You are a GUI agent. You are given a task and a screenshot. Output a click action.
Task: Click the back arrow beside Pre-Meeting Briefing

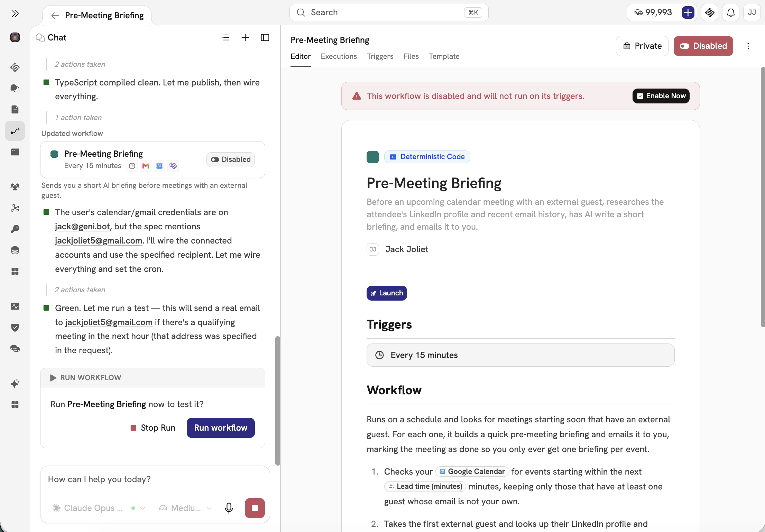click(x=55, y=16)
